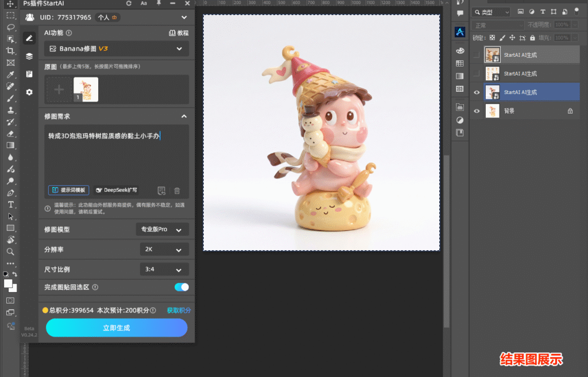Select the Eraser tool
Viewport: 588px width, 377px height.
[x=10, y=134]
